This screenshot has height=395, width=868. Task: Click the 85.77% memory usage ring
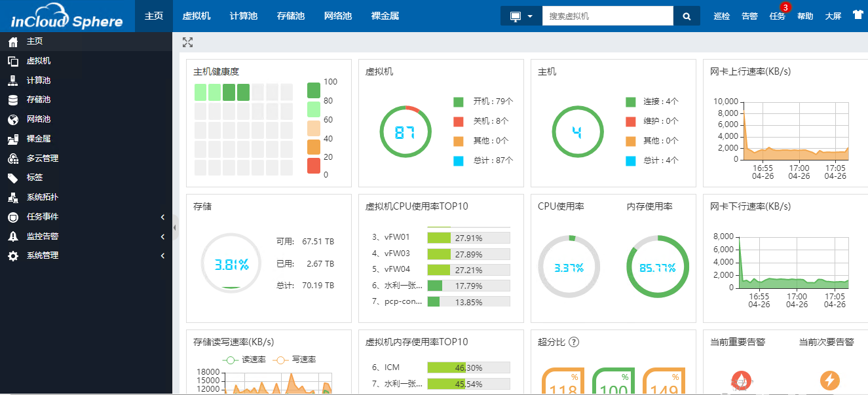tap(657, 267)
